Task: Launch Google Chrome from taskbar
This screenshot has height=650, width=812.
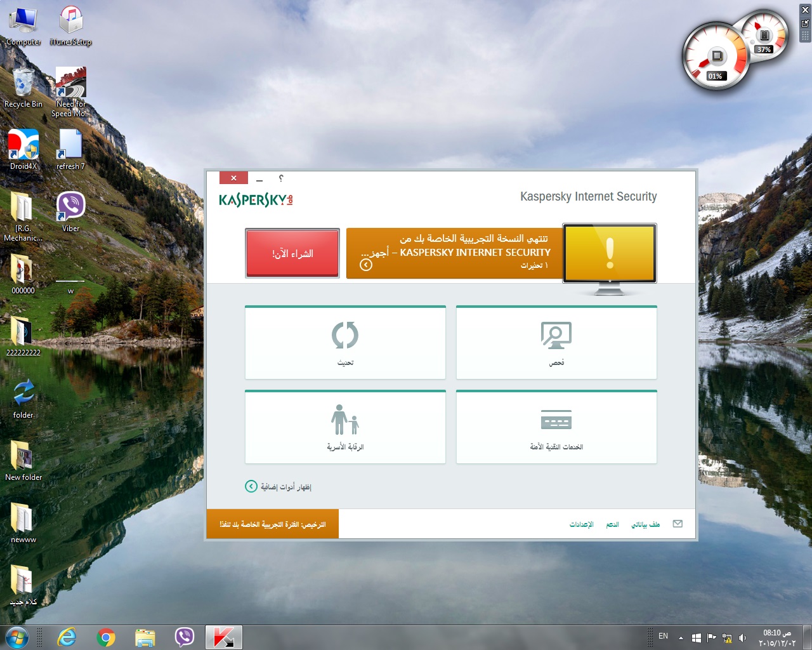Action: [x=106, y=637]
